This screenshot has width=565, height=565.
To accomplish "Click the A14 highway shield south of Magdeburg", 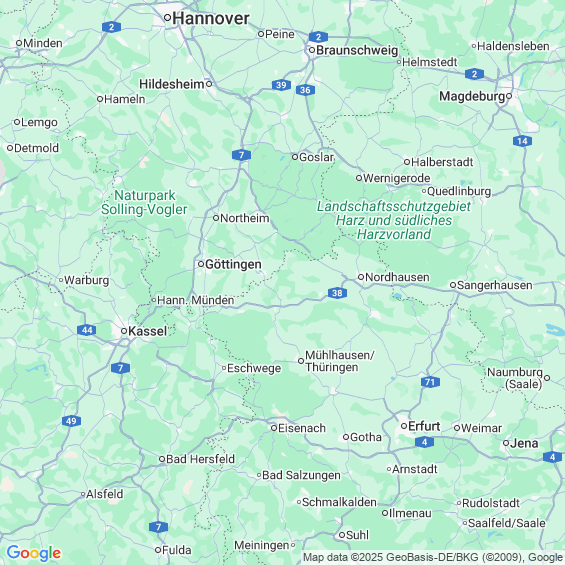I will (522, 141).
